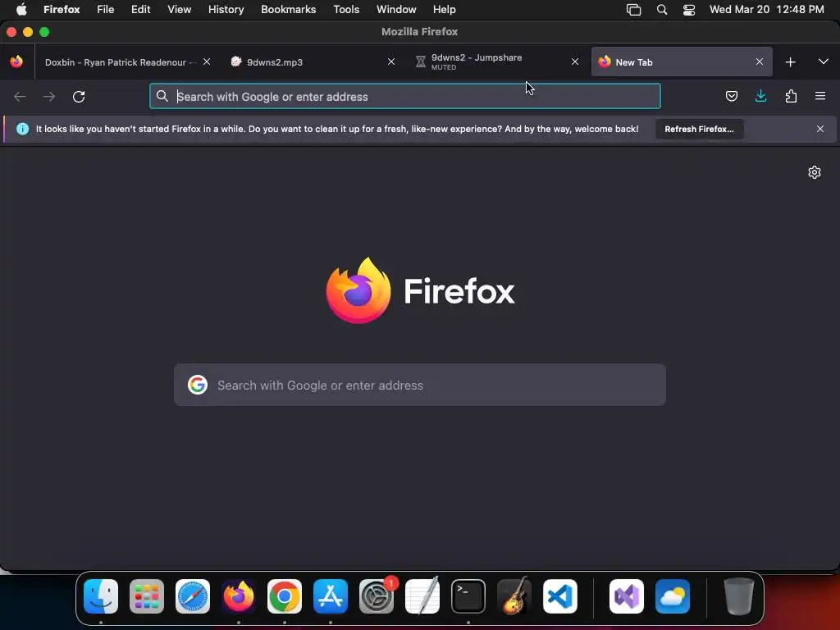Close the New Tab tab
The width and height of the screenshot is (840, 630).
click(x=759, y=62)
